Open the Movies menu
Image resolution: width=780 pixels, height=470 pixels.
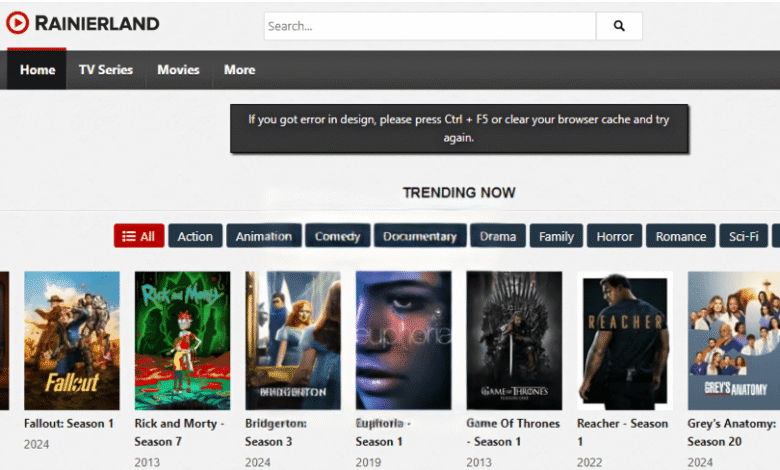click(178, 70)
